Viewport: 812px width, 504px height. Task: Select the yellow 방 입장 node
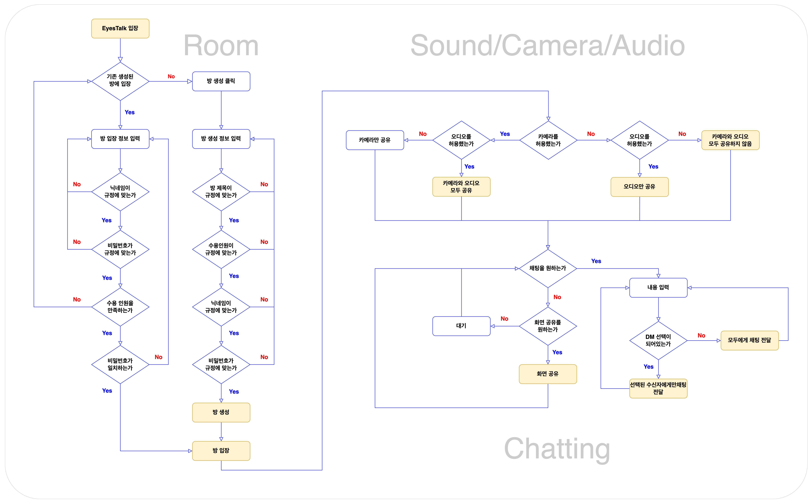[221, 451]
